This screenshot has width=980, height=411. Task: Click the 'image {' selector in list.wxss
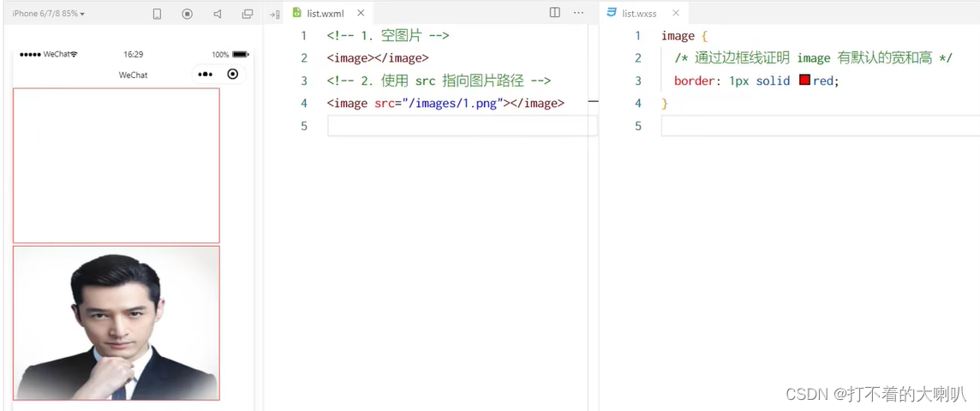click(x=684, y=36)
